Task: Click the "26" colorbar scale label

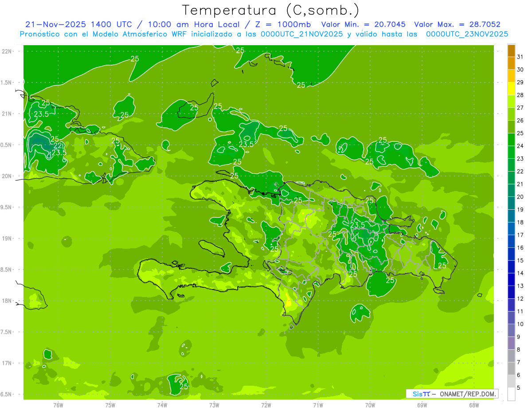Action: 520,120
